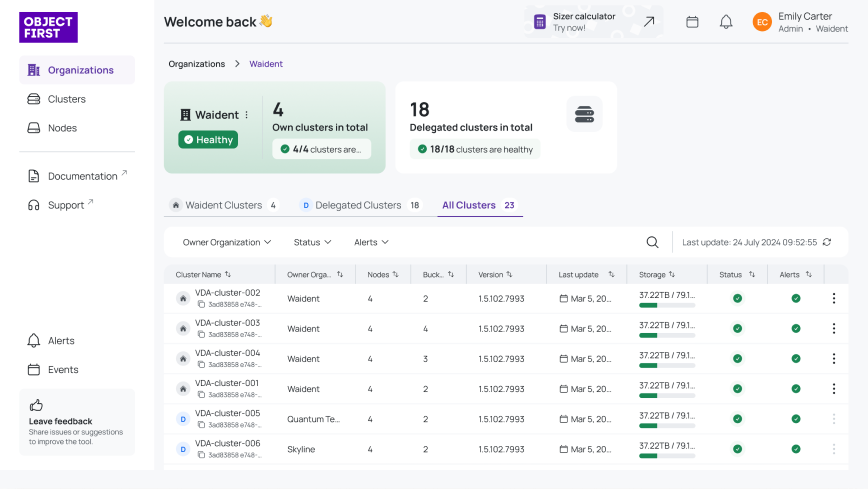Click the D badge on VDA-cluster-005
Image resolution: width=868 pixels, height=489 pixels.
tap(183, 419)
